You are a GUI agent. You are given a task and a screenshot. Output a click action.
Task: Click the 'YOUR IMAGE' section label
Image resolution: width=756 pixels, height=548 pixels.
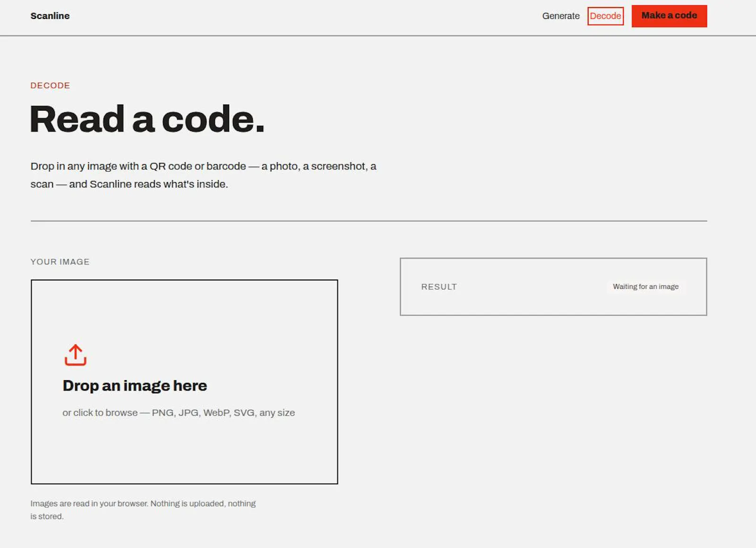coord(60,262)
